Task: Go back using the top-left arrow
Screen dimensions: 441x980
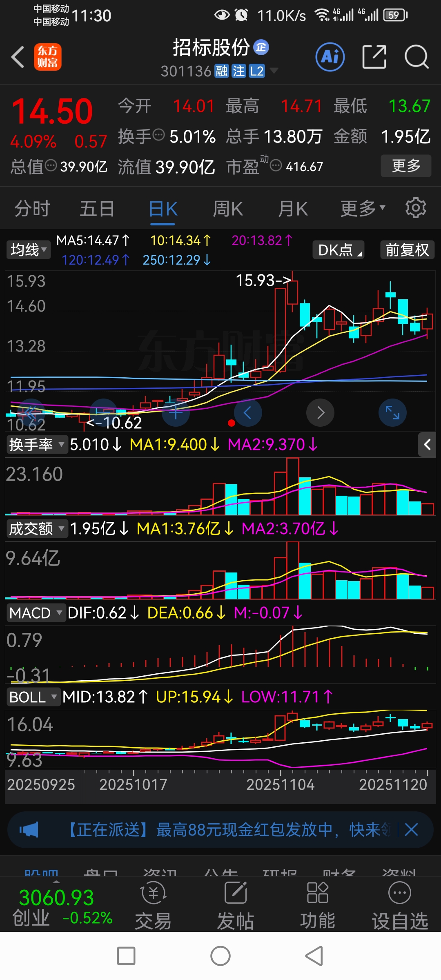Action: [x=18, y=57]
